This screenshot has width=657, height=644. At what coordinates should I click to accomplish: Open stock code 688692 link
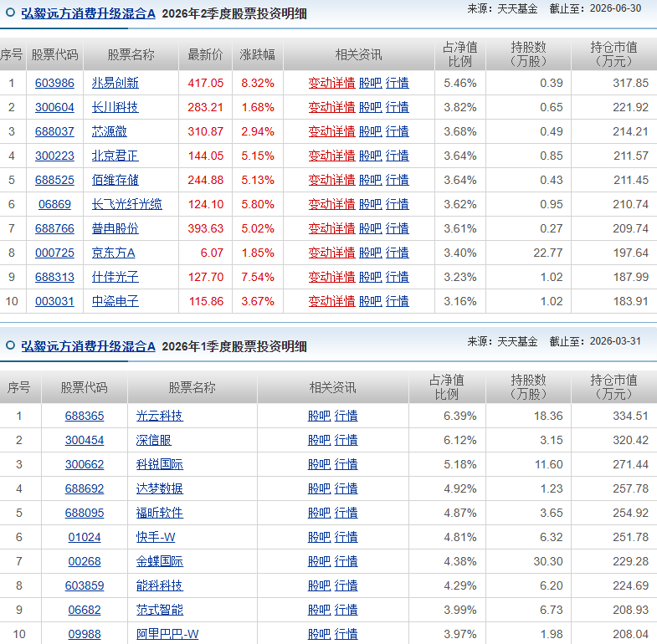click(x=85, y=488)
